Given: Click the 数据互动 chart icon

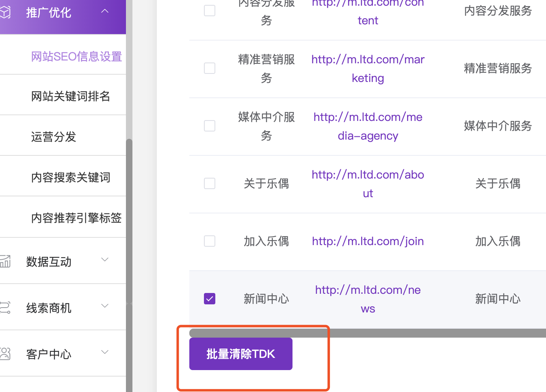Looking at the screenshot, I should coord(5,261).
